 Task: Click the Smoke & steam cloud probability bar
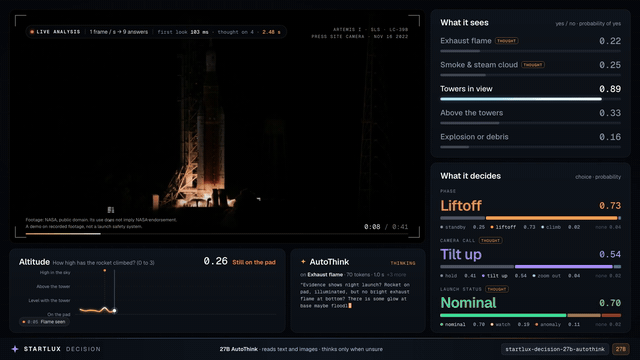pos(530,76)
